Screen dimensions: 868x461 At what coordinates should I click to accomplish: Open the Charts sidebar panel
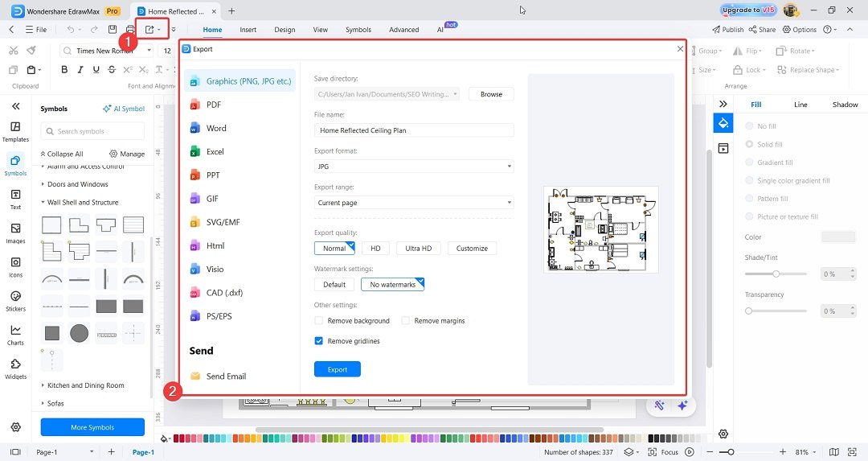[x=15, y=335]
